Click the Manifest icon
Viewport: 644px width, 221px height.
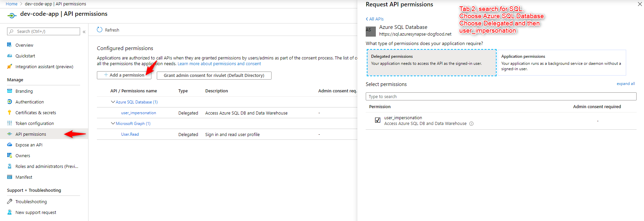coord(9,177)
